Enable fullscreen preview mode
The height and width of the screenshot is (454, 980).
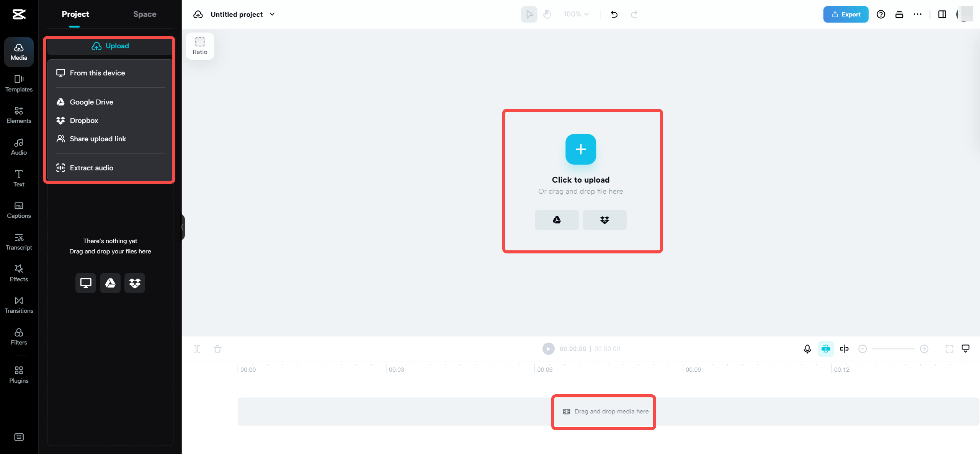pos(950,349)
